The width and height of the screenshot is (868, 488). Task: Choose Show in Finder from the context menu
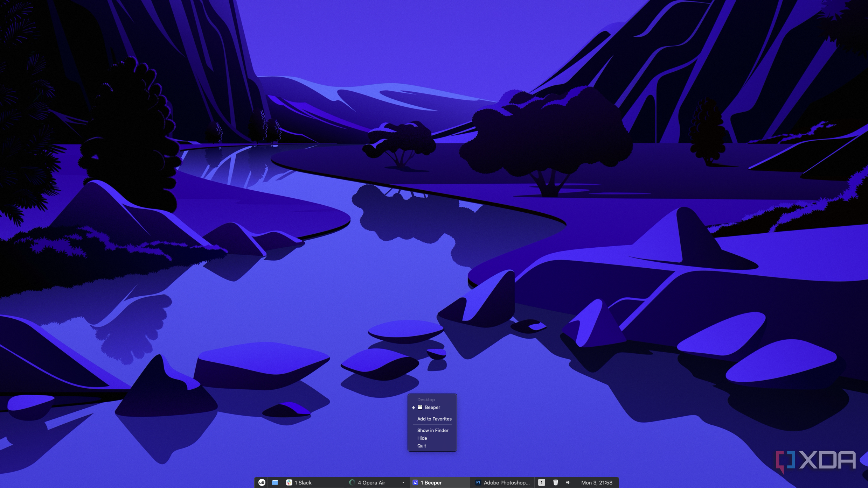pyautogui.click(x=433, y=430)
